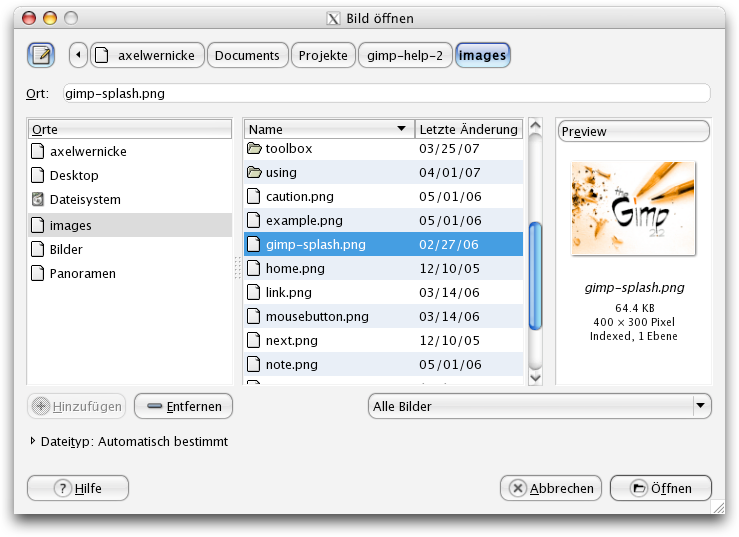
Task: Click the file list vertical scrollbar handle
Action: 534,275
